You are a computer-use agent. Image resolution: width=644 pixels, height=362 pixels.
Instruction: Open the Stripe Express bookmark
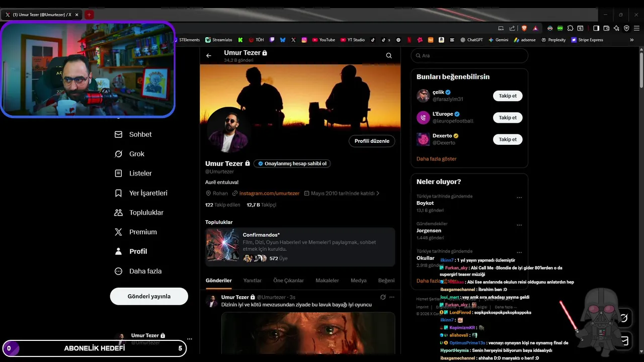click(587, 40)
